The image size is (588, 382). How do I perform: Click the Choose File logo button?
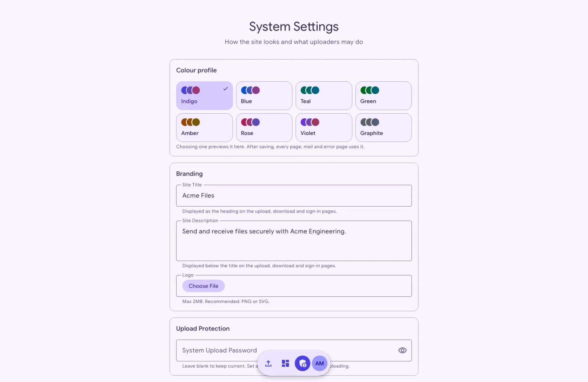click(204, 286)
